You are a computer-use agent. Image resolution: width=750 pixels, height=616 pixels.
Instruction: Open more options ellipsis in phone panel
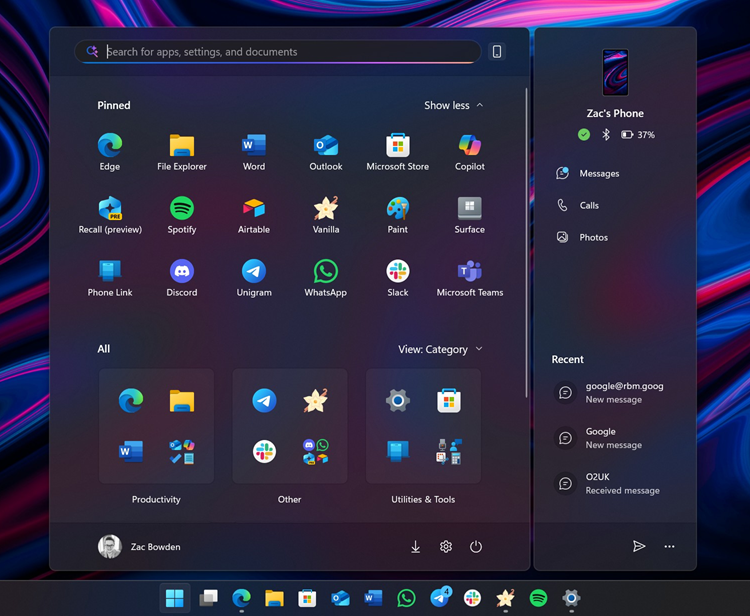click(x=669, y=546)
